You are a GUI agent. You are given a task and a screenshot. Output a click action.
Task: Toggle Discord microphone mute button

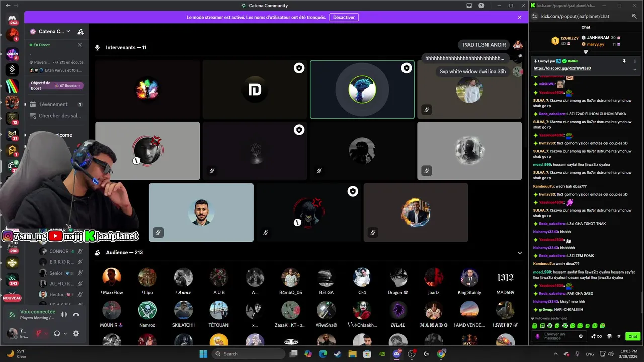[x=38, y=333]
